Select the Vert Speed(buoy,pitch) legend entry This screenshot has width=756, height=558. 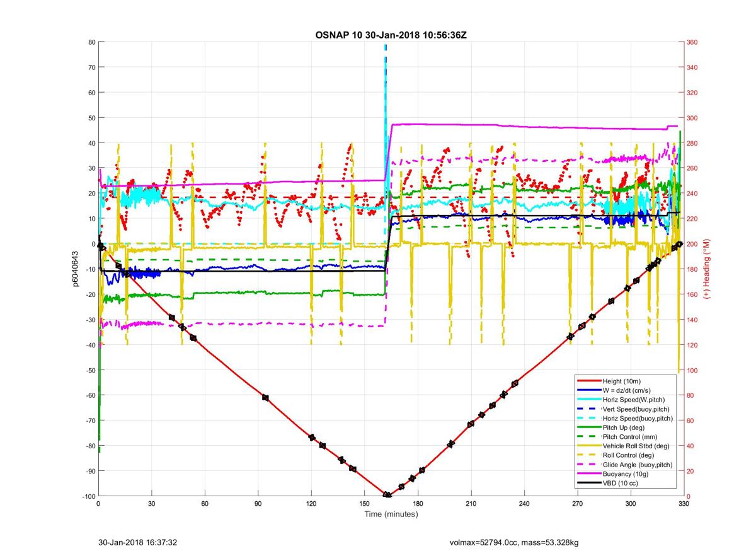pos(636,409)
